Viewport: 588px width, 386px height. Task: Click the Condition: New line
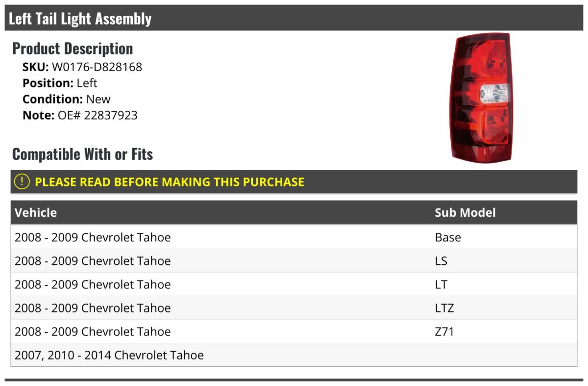[x=67, y=99]
